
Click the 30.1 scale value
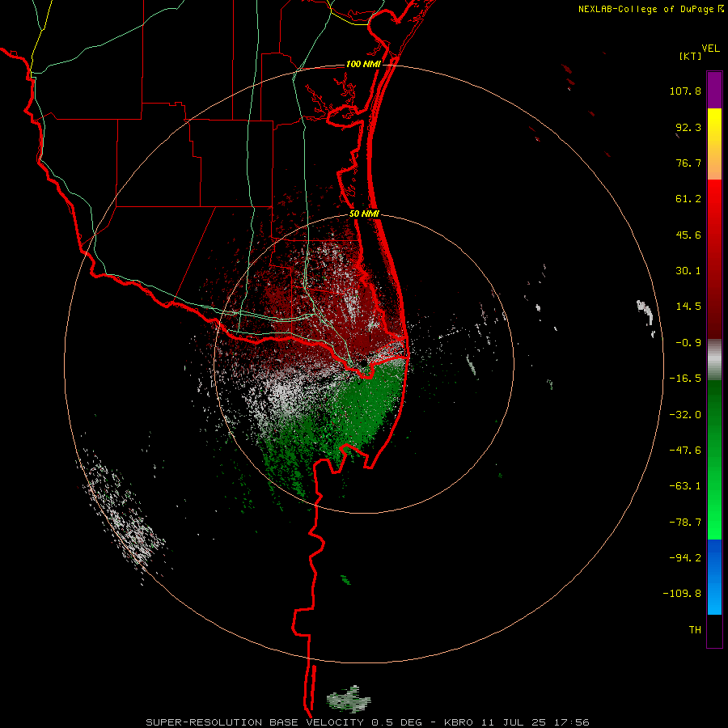click(x=688, y=271)
